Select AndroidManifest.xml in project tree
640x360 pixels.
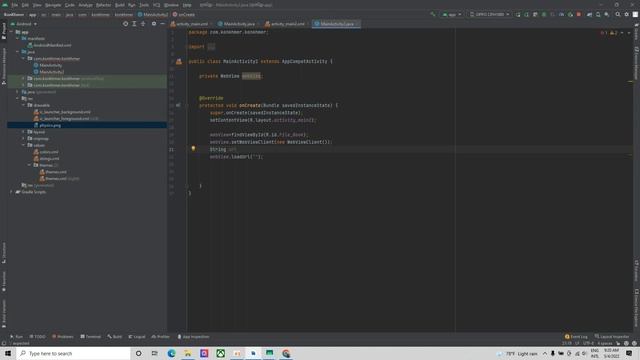tap(49, 45)
